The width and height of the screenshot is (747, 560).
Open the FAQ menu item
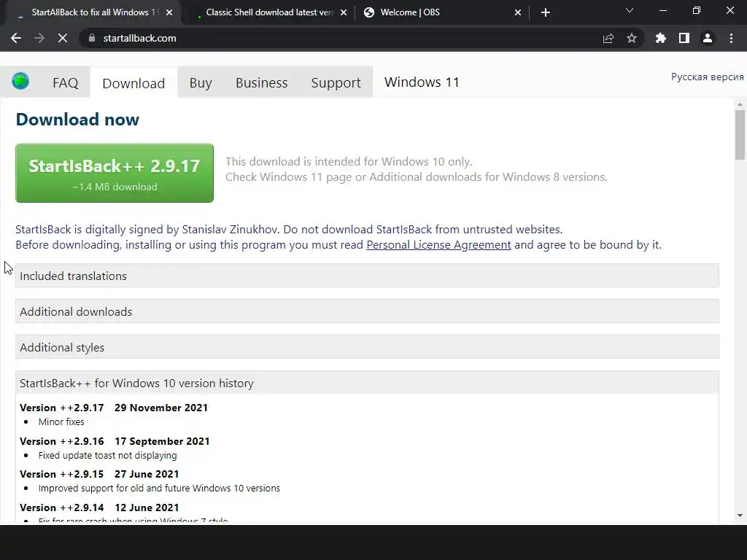click(65, 83)
